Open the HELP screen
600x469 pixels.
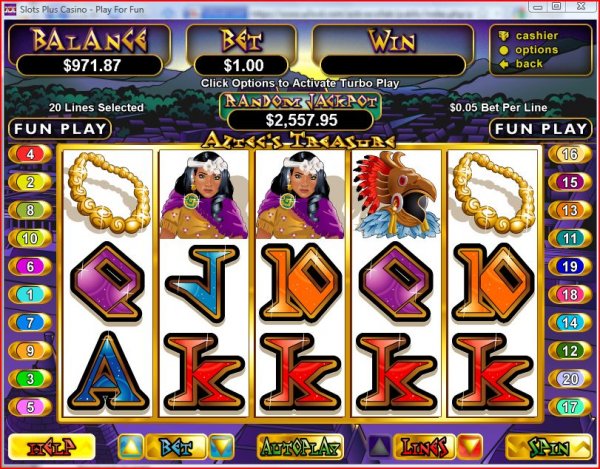pyautogui.click(x=51, y=447)
